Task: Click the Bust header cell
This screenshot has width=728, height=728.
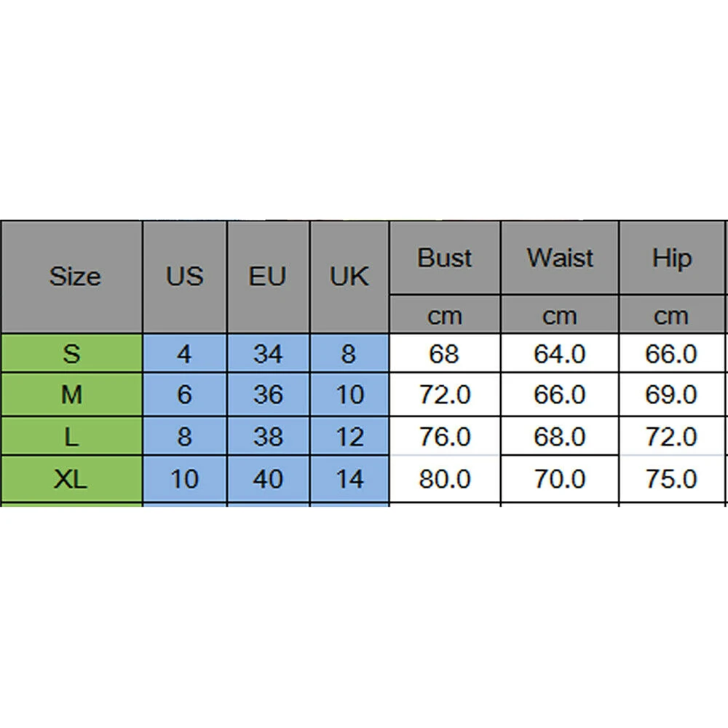Action: tap(445, 258)
